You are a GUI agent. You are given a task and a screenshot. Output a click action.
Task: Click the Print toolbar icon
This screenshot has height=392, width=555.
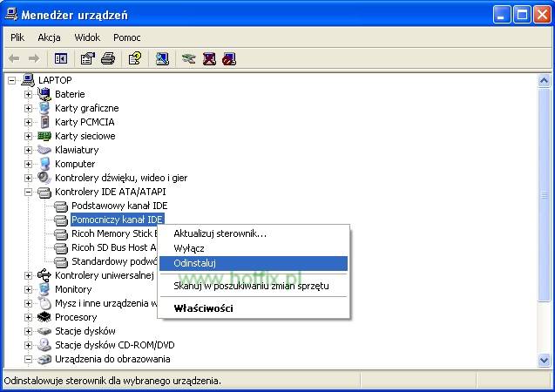tap(107, 58)
